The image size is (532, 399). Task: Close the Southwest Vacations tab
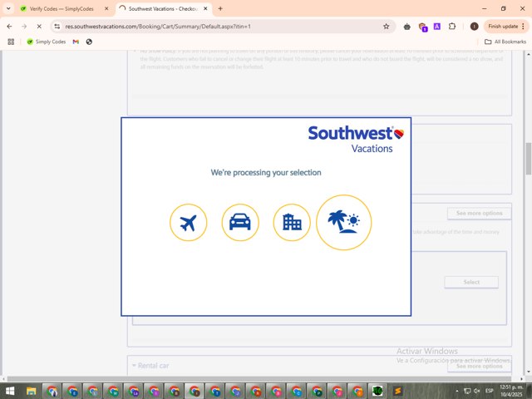(x=205, y=9)
